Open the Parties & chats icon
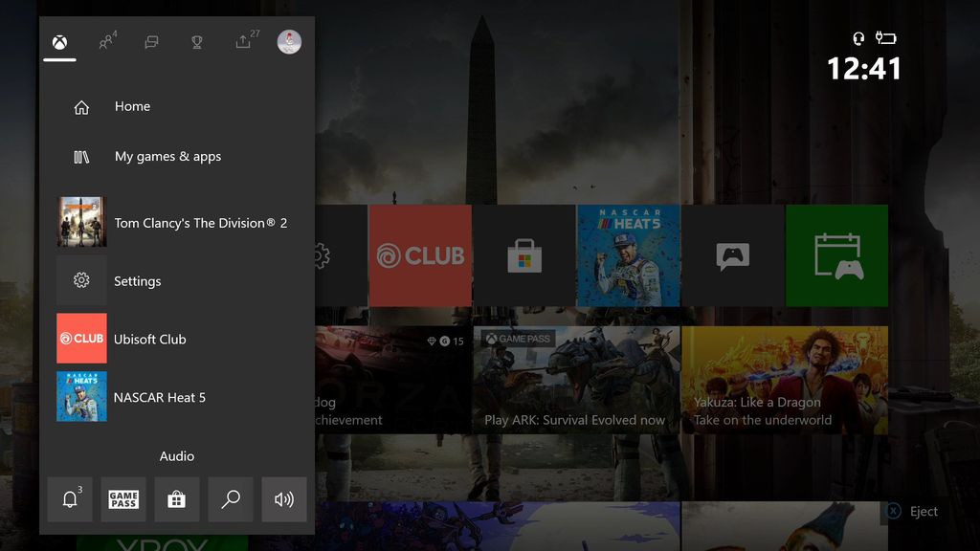This screenshot has width=980, height=551. point(151,42)
